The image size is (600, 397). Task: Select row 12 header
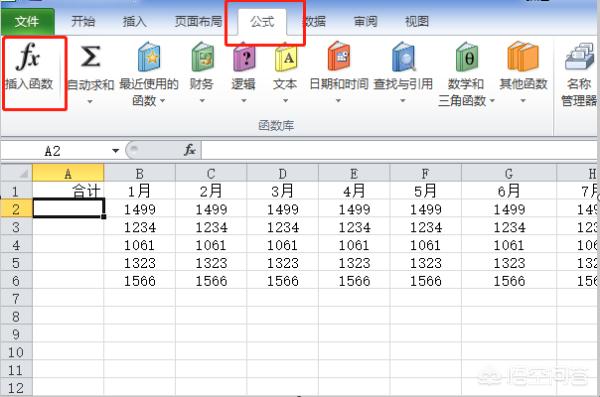pos(16,388)
